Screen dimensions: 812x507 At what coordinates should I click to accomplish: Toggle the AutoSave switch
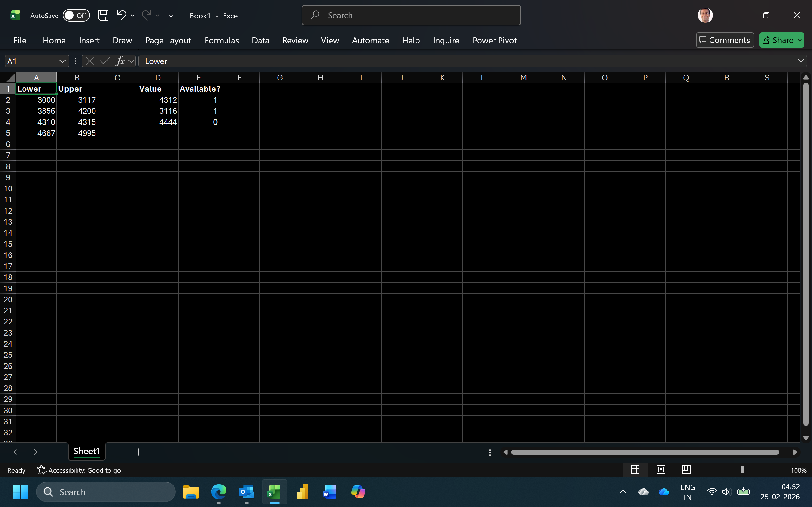[76, 16]
